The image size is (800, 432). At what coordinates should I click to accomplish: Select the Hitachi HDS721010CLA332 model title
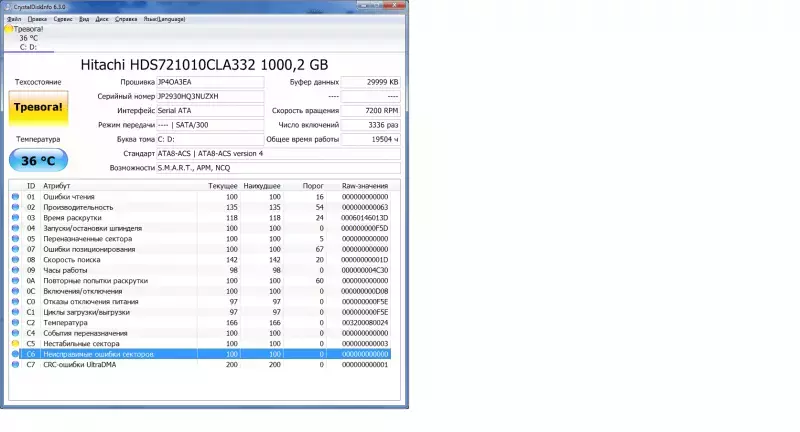[x=204, y=65]
